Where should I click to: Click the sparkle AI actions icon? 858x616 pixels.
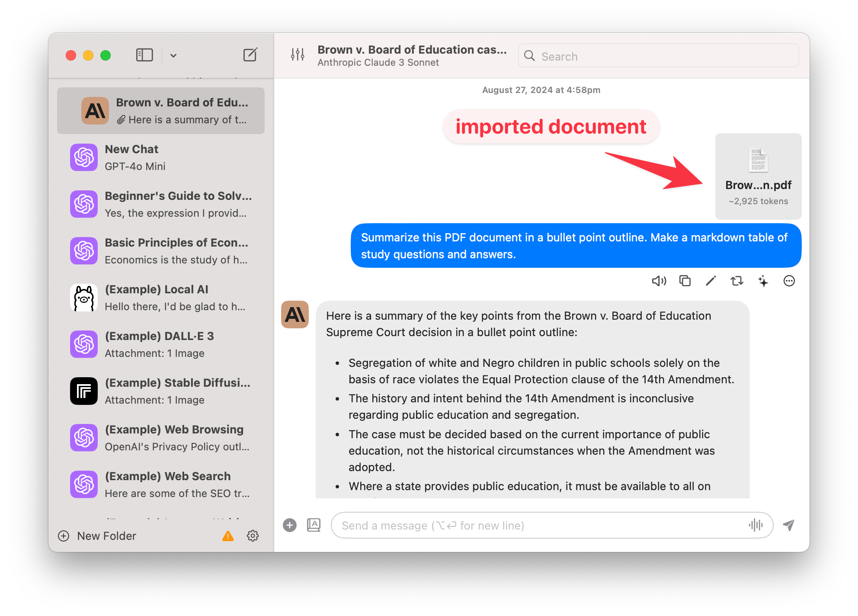(x=763, y=281)
